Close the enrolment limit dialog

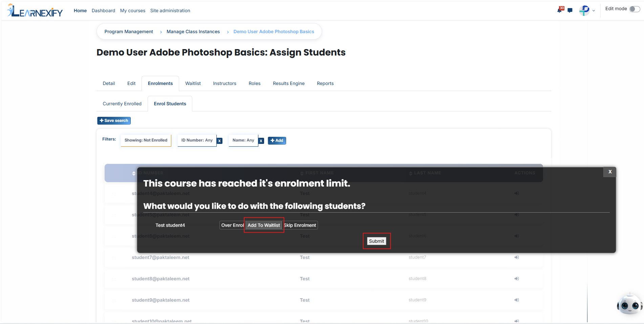coord(610,172)
